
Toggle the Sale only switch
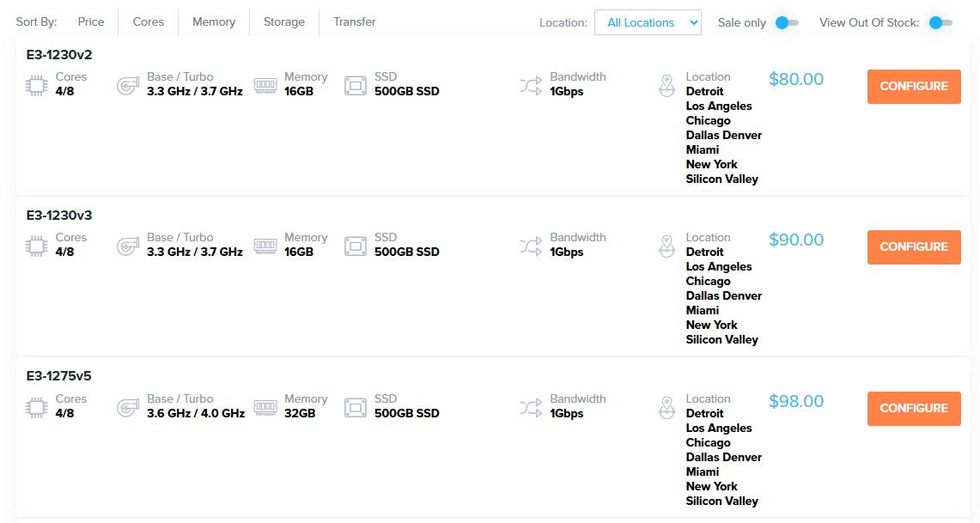click(x=786, y=23)
